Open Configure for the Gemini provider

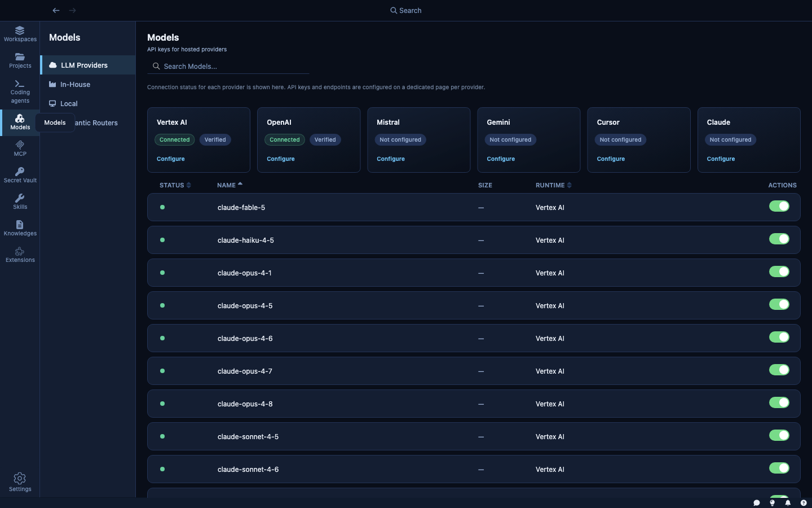click(x=501, y=159)
